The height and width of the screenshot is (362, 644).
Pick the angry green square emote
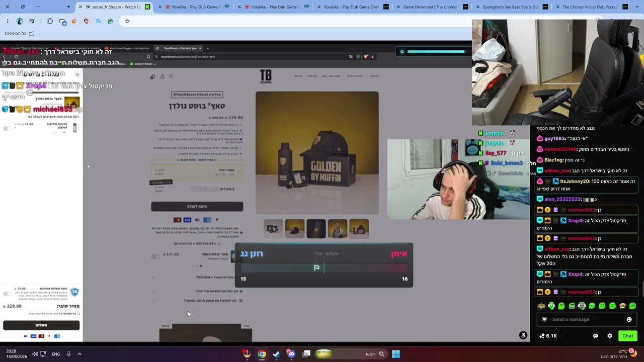(572, 306)
